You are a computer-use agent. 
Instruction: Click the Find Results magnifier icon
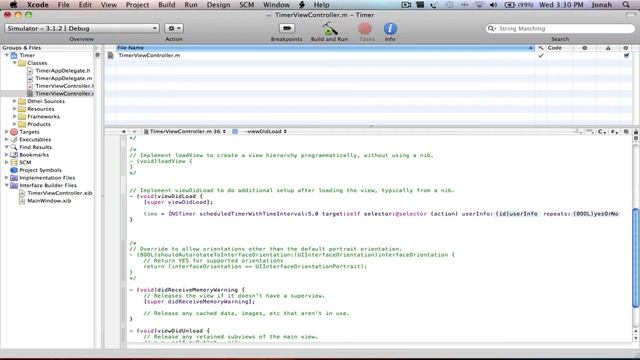14,147
